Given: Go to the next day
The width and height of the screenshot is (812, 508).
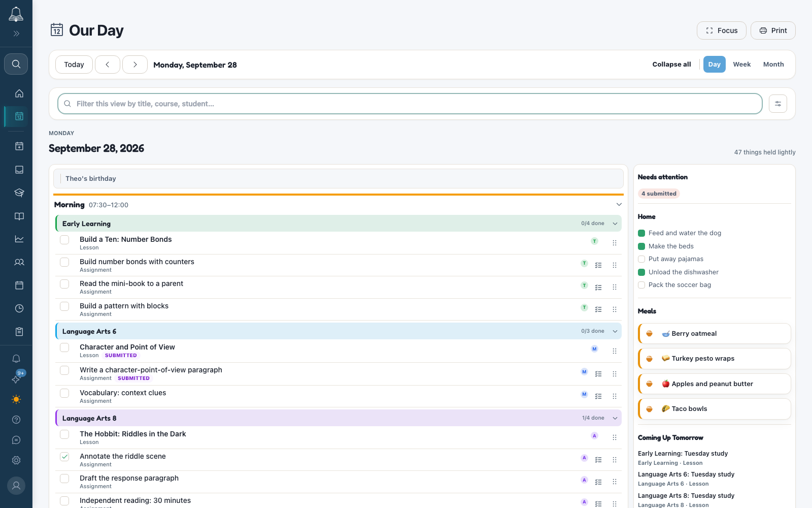Looking at the screenshot, I should pyautogui.click(x=135, y=65).
